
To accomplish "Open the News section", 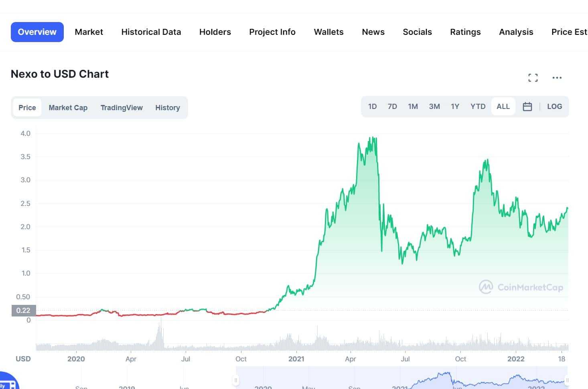I will (x=373, y=32).
